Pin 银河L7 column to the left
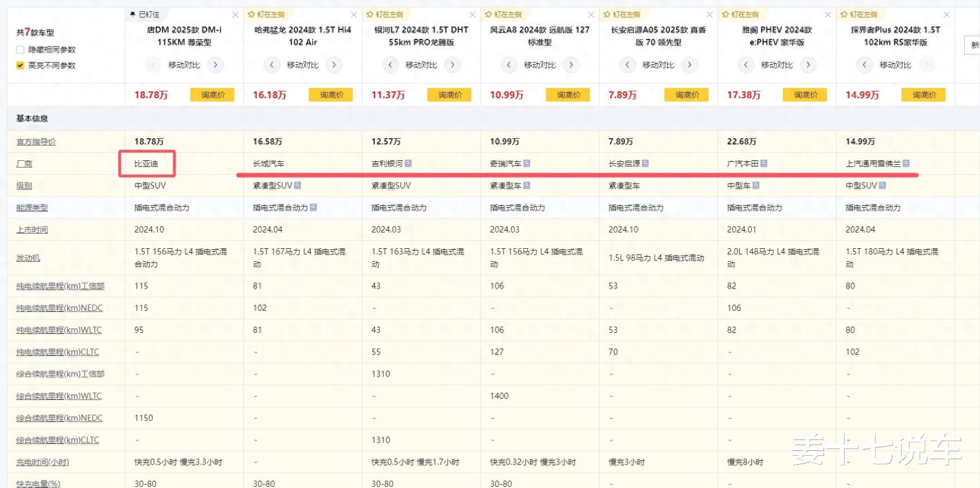The height and width of the screenshot is (488, 980). tap(384, 15)
